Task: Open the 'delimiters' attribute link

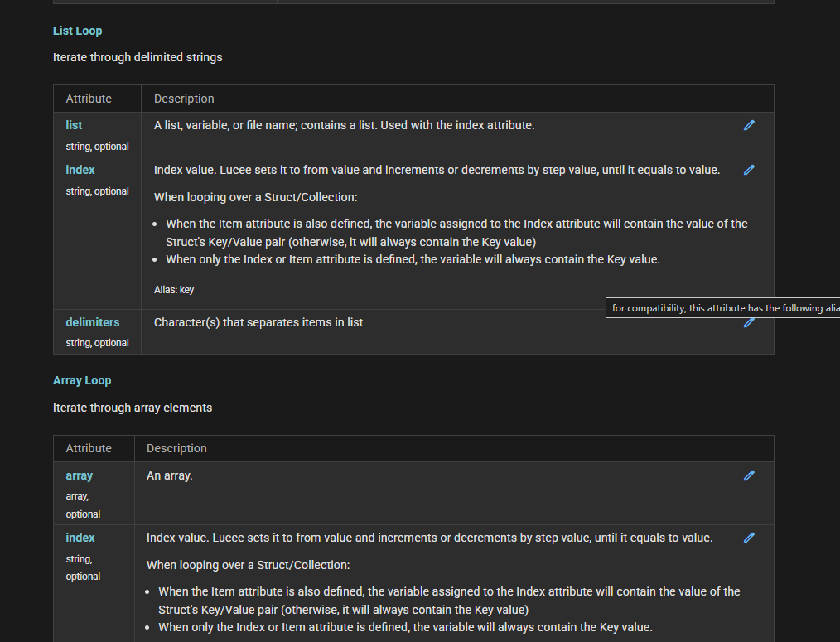Action: click(93, 322)
